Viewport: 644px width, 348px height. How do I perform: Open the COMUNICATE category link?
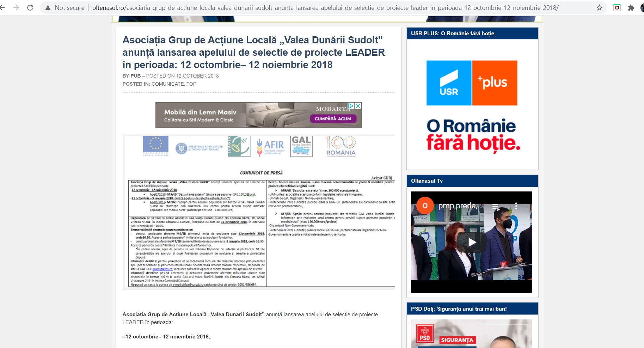(167, 84)
